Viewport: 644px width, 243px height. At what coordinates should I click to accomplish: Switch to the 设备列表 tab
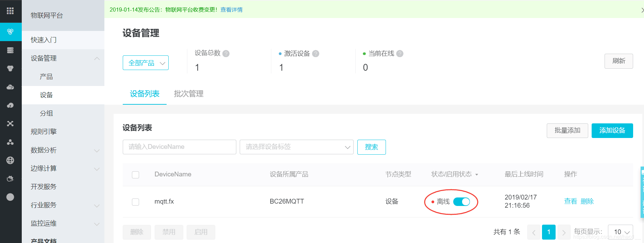pyautogui.click(x=145, y=94)
